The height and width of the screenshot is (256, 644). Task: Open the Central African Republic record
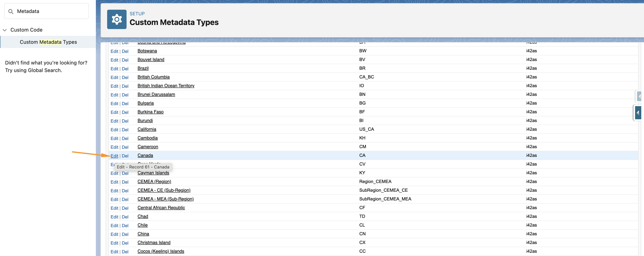[x=161, y=208]
